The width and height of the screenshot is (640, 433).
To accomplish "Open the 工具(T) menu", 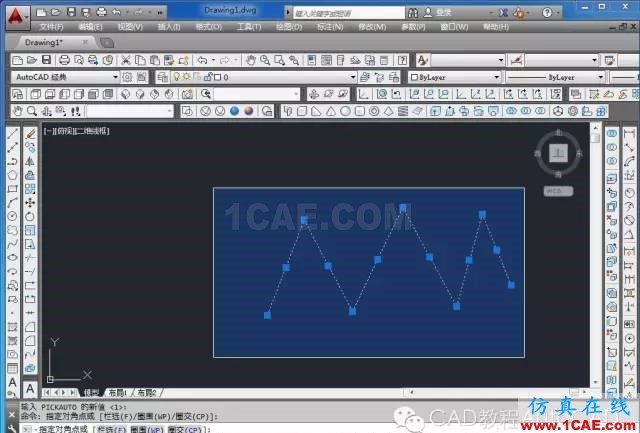I will 249,27.
